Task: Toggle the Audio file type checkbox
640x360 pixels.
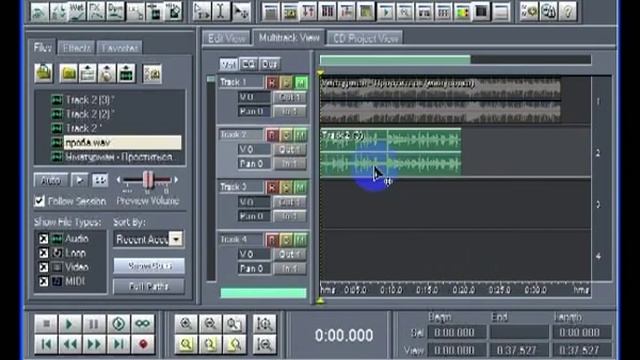Action: point(43,238)
